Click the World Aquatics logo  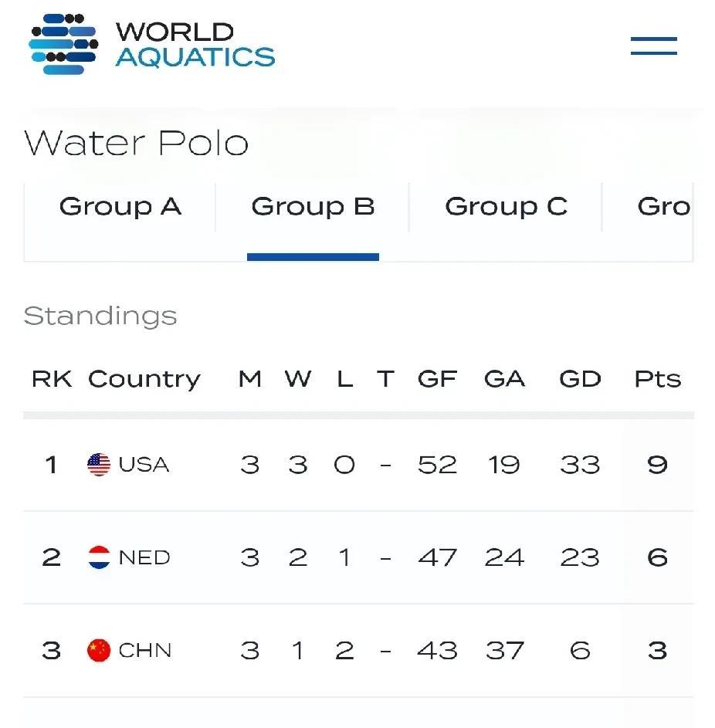(152, 44)
